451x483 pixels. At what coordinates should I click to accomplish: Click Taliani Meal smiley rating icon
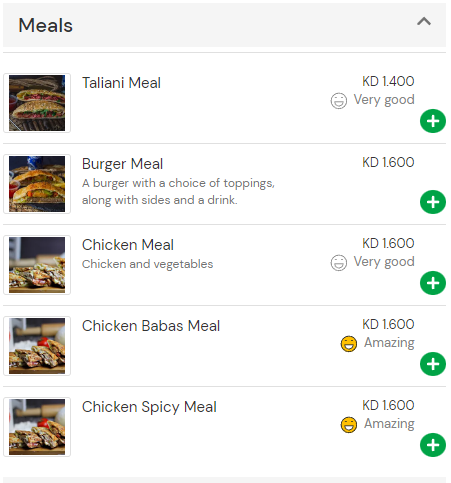click(x=339, y=101)
